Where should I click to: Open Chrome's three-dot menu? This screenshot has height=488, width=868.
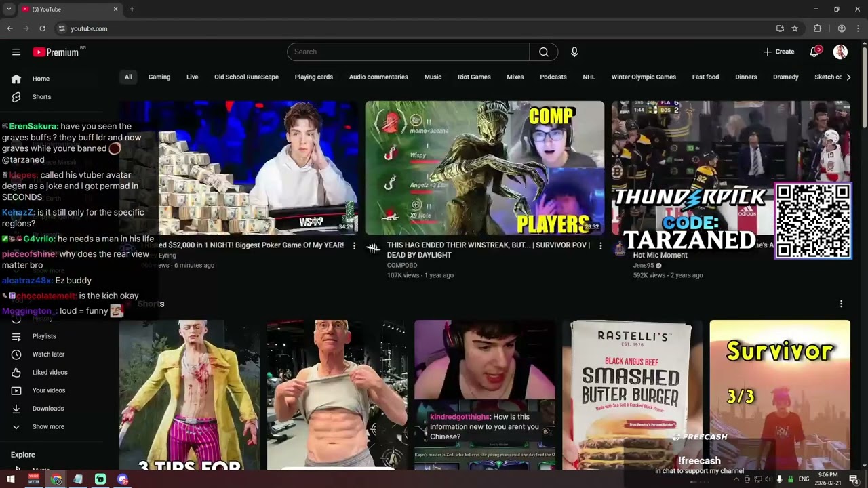(x=858, y=28)
